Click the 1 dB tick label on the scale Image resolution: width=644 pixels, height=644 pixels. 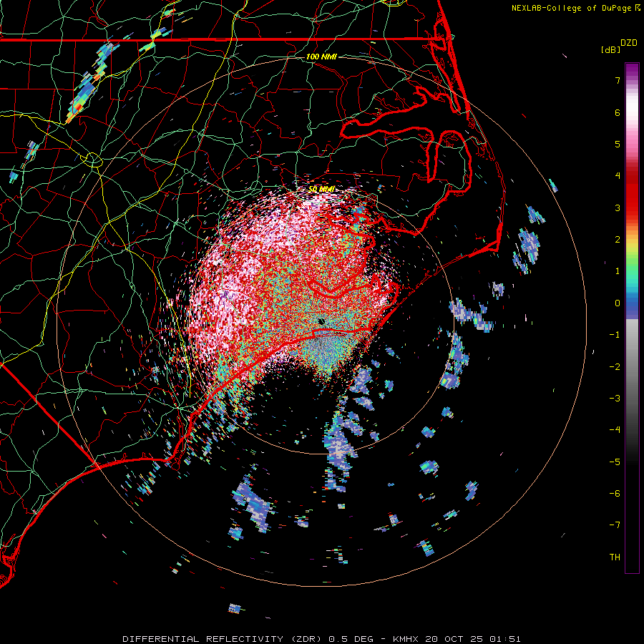pyautogui.click(x=618, y=271)
